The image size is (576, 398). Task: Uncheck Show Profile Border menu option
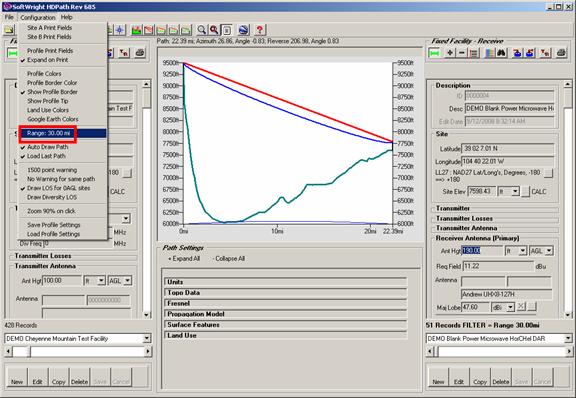(52, 92)
